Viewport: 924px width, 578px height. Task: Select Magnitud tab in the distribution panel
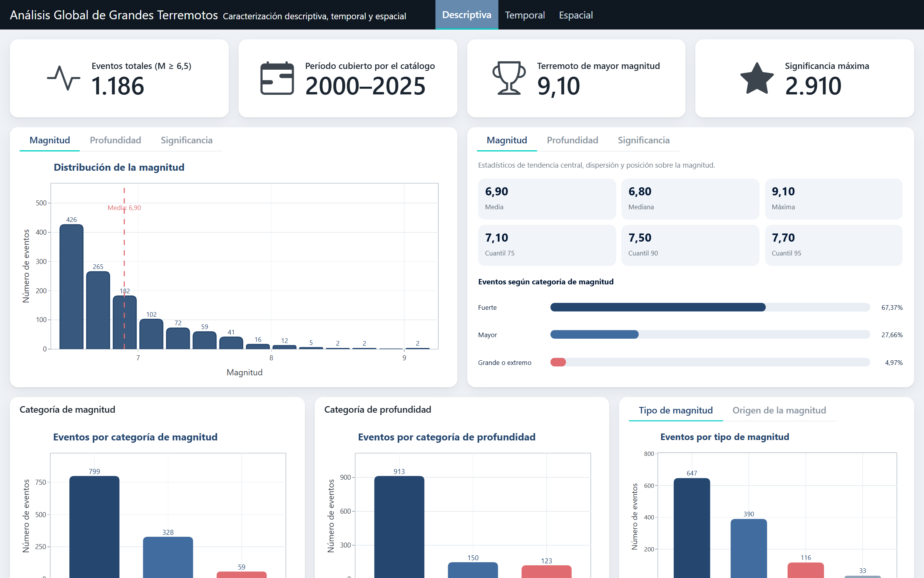50,140
